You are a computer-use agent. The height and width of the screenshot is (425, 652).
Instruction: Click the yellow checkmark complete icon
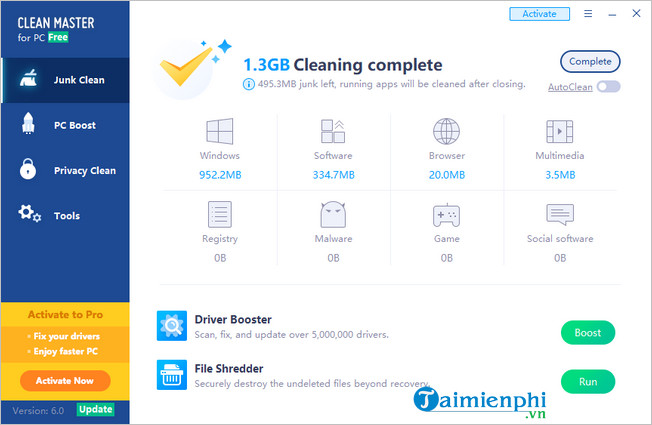point(186,67)
